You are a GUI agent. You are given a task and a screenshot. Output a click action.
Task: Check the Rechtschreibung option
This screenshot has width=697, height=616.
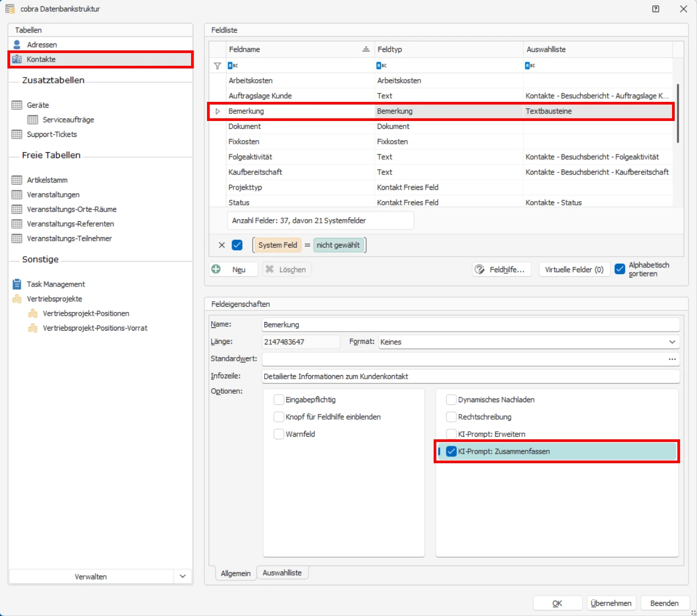coord(451,417)
